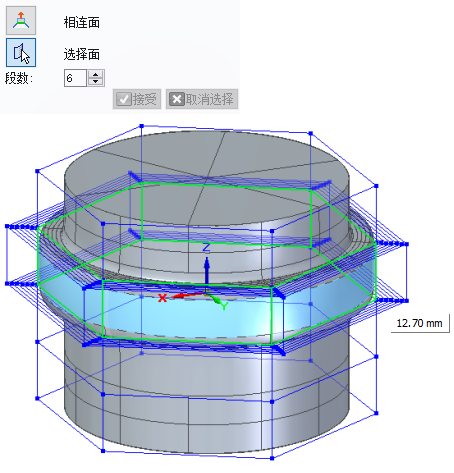Click the red X axis letter

[162, 298]
